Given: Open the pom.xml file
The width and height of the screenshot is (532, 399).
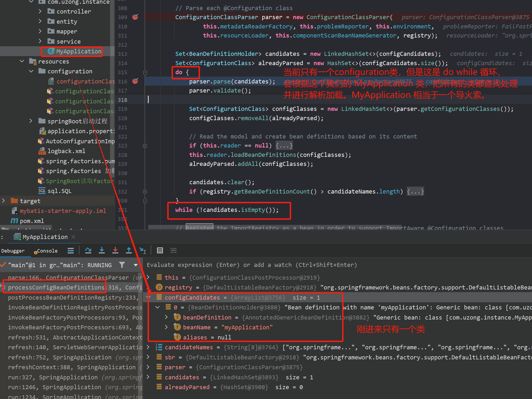Looking at the screenshot, I should [x=32, y=221].
